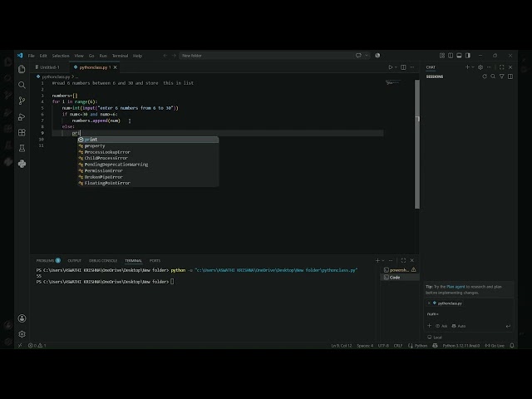Open terminal panel more actions ellipsis
Viewport: 532px width, 399px height.
click(391, 260)
